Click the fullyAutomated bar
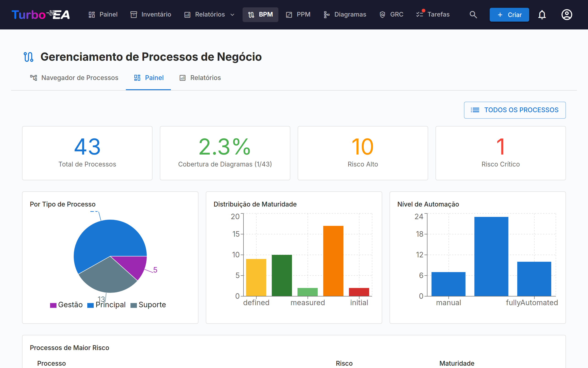Screen dimensions: 588x368 point(534,279)
